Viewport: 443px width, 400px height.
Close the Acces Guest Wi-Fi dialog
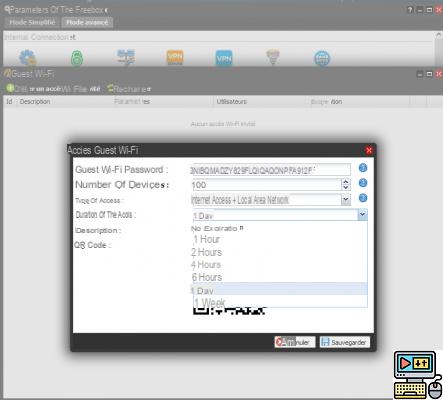[x=369, y=150]
